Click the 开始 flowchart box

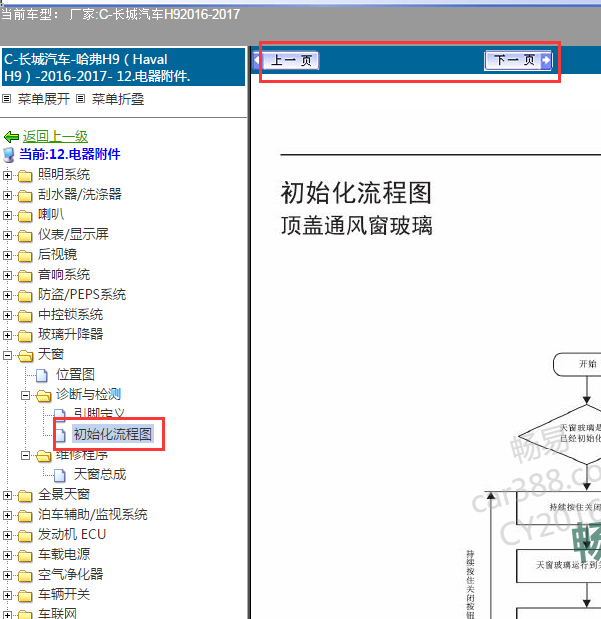pos(578,364)
